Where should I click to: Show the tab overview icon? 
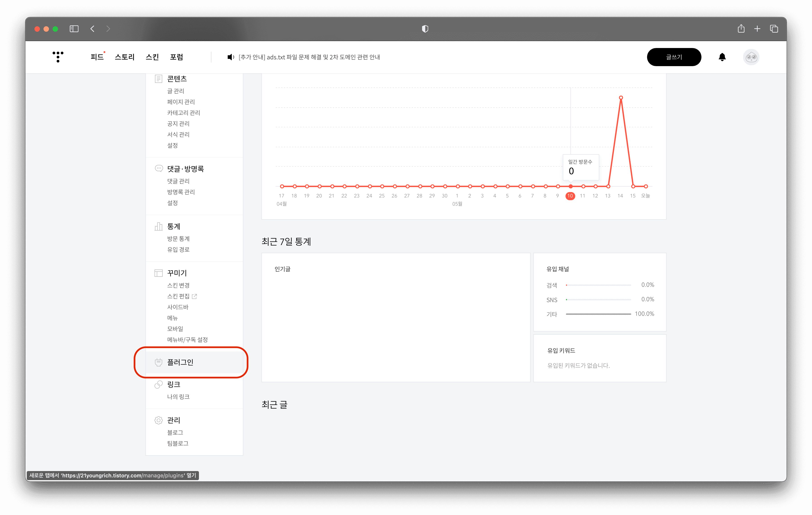pos(774,29)
